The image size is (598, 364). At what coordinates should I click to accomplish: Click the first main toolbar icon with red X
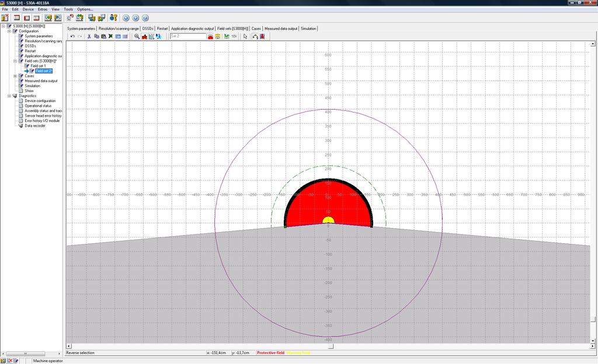click(x=5, y=17)
